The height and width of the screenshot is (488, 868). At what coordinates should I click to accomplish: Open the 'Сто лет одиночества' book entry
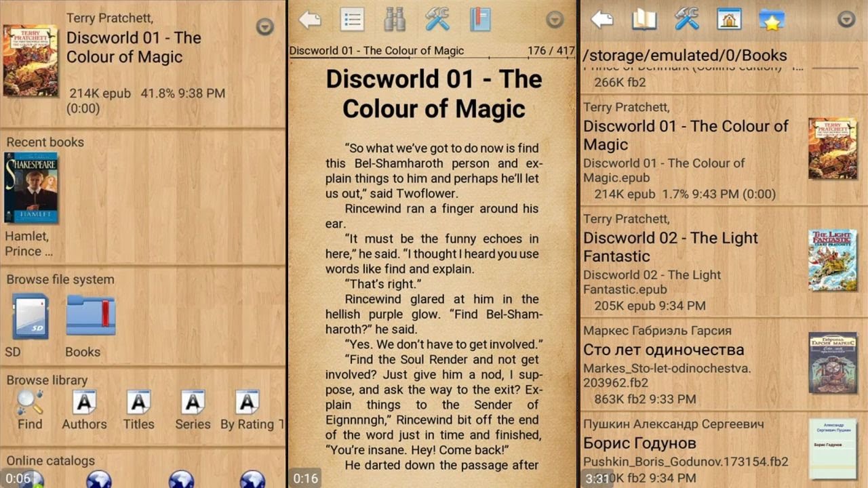click(x=723, y=365)
